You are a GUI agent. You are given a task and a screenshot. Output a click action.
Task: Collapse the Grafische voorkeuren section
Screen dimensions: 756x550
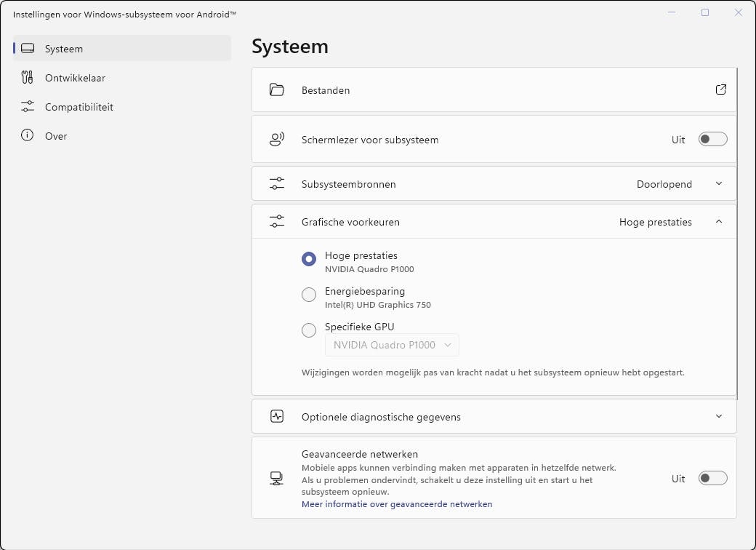click(x=719, y=222)
